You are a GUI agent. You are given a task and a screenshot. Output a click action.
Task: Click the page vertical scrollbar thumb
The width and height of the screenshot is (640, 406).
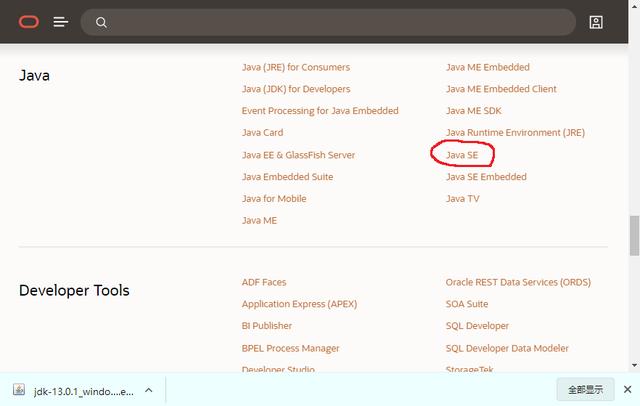pos(634,236)
